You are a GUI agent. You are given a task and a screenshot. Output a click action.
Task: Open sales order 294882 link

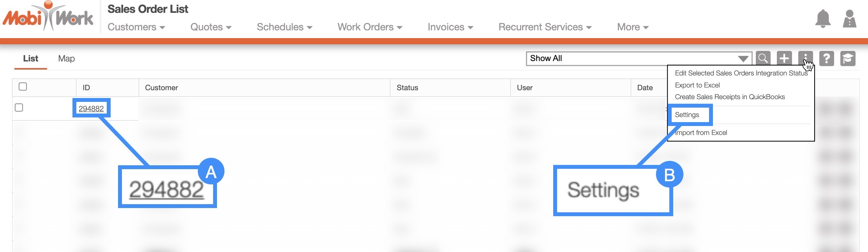(91, 108)
